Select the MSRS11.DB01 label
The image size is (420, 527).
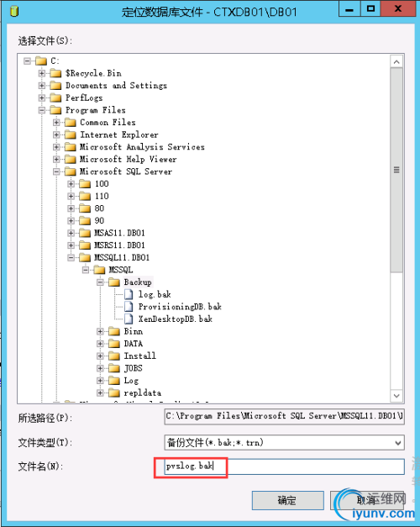pos(119,245)
